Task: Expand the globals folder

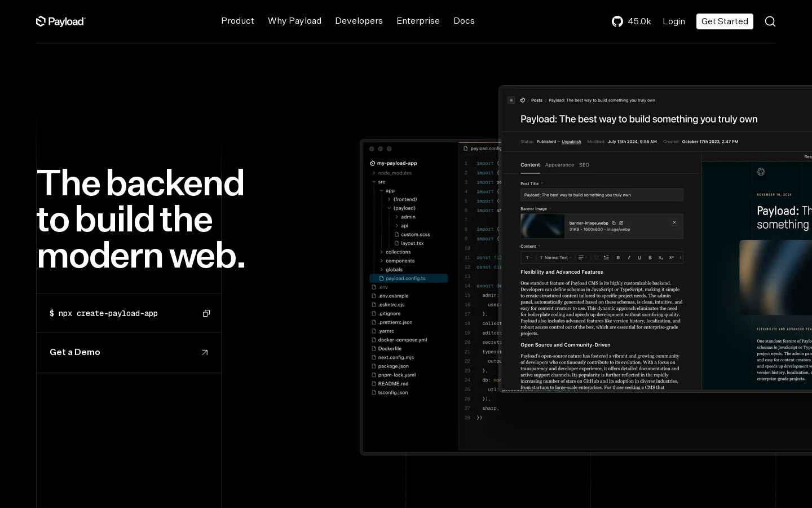Action: [390, 270]
